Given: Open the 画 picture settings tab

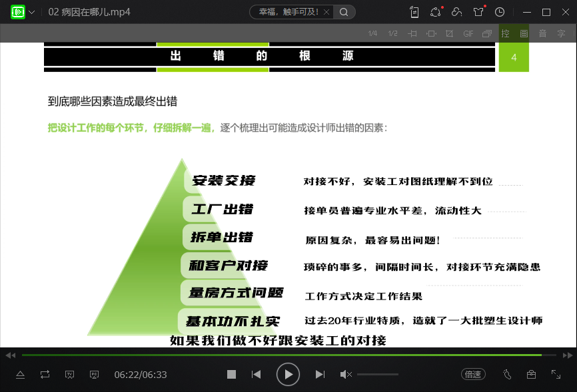Looking at the screenshot, I should 524,33.
